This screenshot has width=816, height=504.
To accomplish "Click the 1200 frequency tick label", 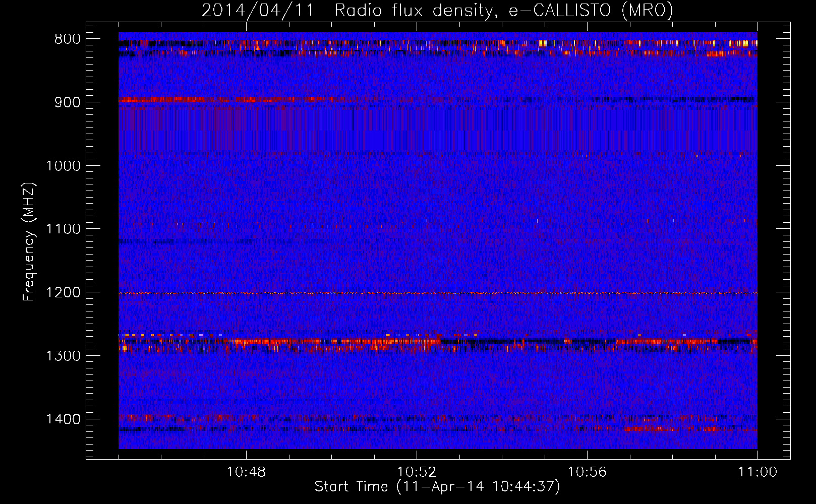I will 63,292.
